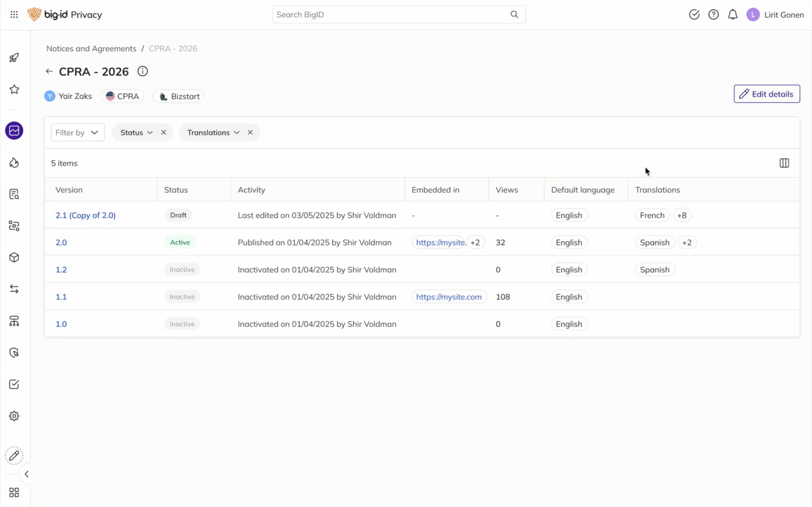Open the notifications bell
Screen dimensions: 812x507
tap(733, 14)
